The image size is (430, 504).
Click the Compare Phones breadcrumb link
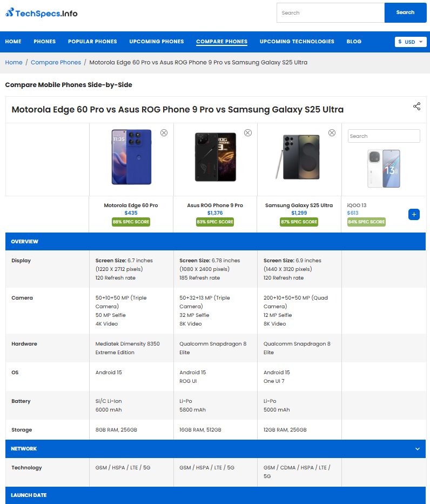pyautogui.click(x=56, y=62)
